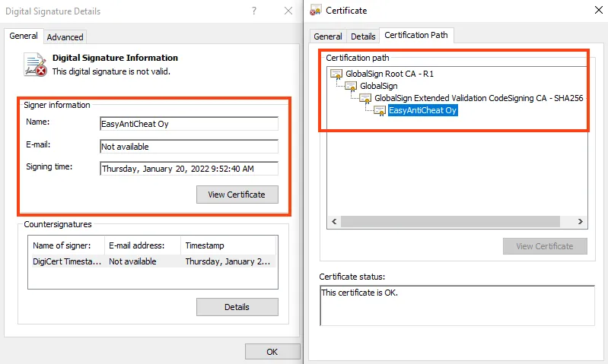Click the Signing time field
This screenshot has height=364, width=608.
[189, 169]
